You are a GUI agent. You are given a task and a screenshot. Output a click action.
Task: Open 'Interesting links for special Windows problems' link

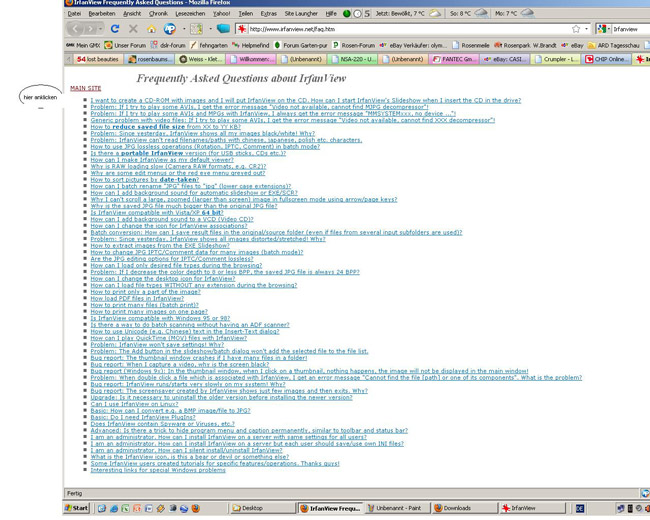(158, 470)
